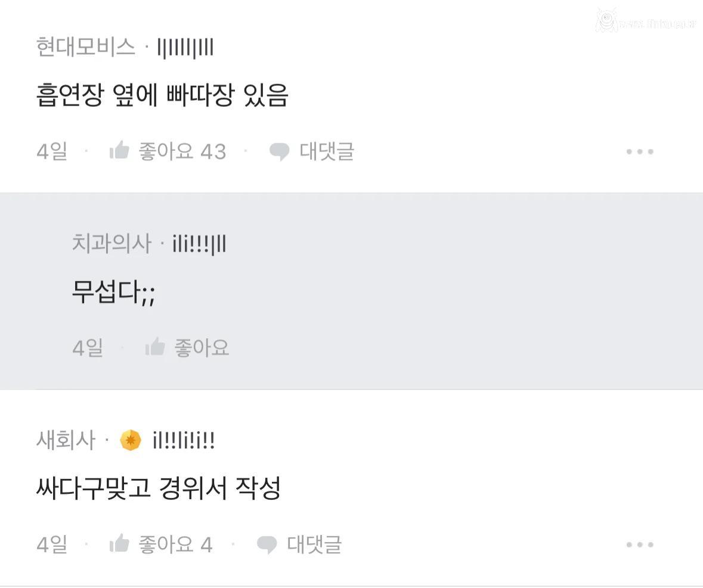Like the 치과의사 reply with thumbs-up icon

click(155, 347)
